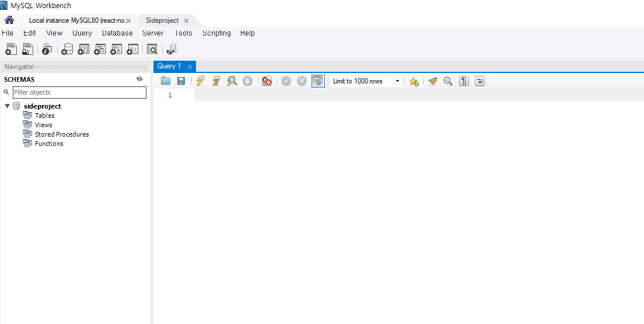Open find panel magnifier icon

point(448,81)
